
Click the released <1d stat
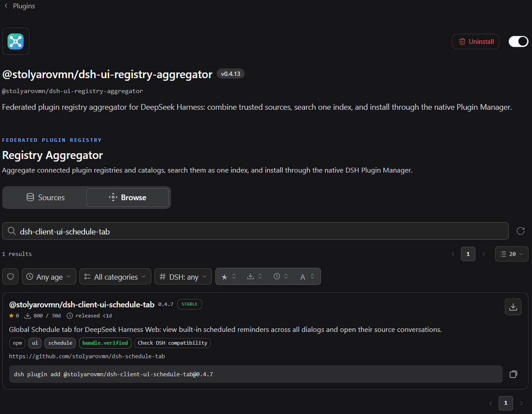coord(89,316)
